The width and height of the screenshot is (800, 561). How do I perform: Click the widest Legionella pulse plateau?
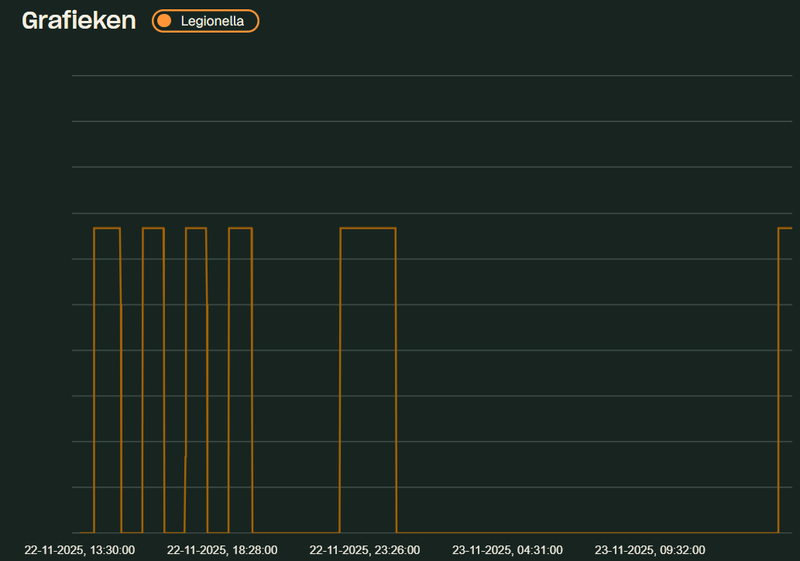[368, 228]
